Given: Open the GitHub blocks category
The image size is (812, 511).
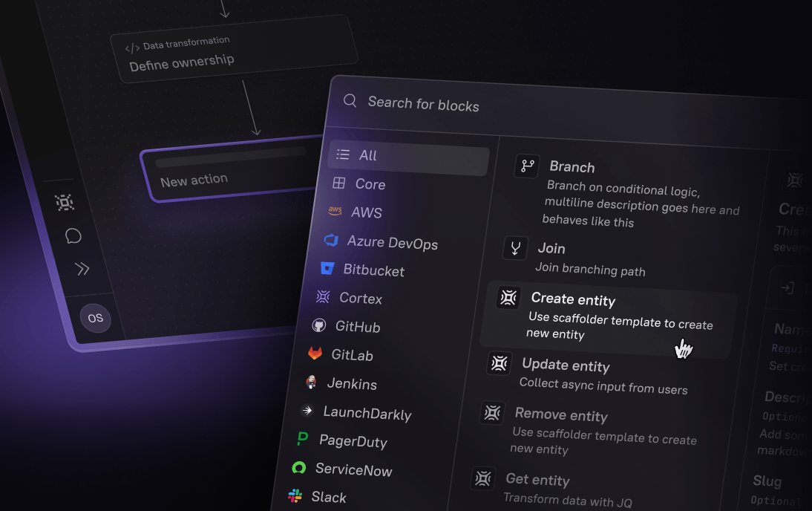Looking at the screenshot, I should [356, 327].
